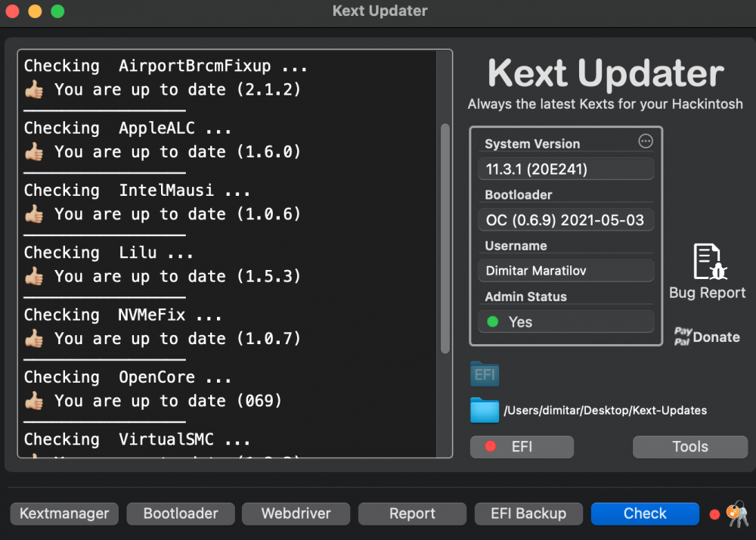756x540 pixels.
Task: Click the dark EFI folder icon
Action: [x=485, y=374]
